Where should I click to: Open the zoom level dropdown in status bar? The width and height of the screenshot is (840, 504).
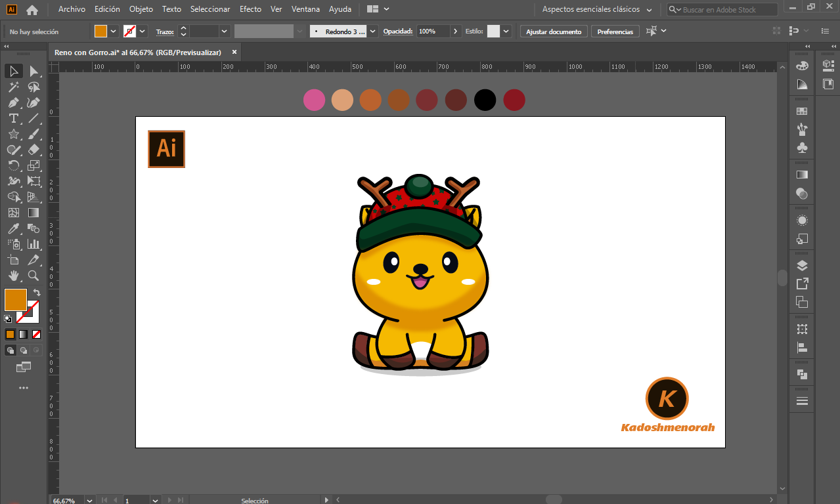pyautogui.click(x=89, y=500)
